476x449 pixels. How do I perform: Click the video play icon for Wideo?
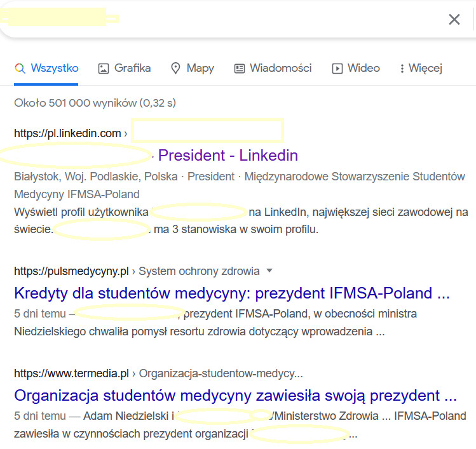337,69
